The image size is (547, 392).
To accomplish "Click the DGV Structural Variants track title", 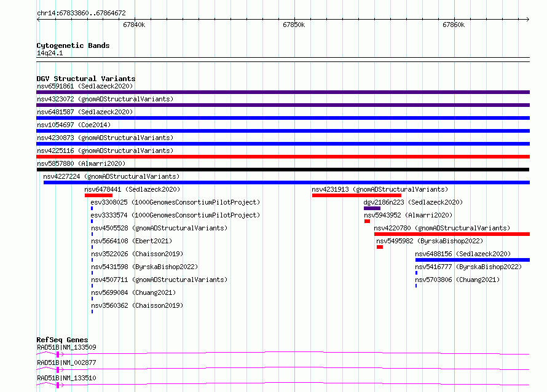I will coord(86,79).
